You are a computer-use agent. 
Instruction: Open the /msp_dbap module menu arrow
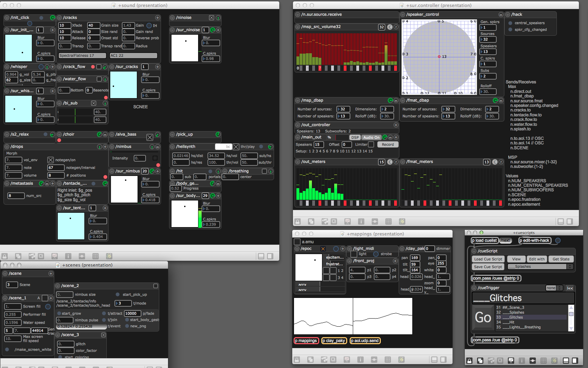tap(298, 101)
